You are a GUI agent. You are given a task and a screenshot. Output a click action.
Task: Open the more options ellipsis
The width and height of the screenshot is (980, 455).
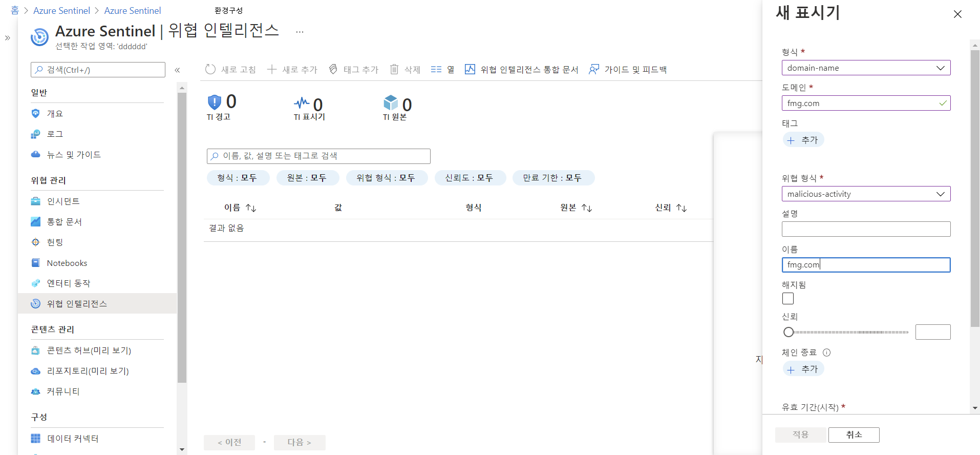click(x=300, y=32)
